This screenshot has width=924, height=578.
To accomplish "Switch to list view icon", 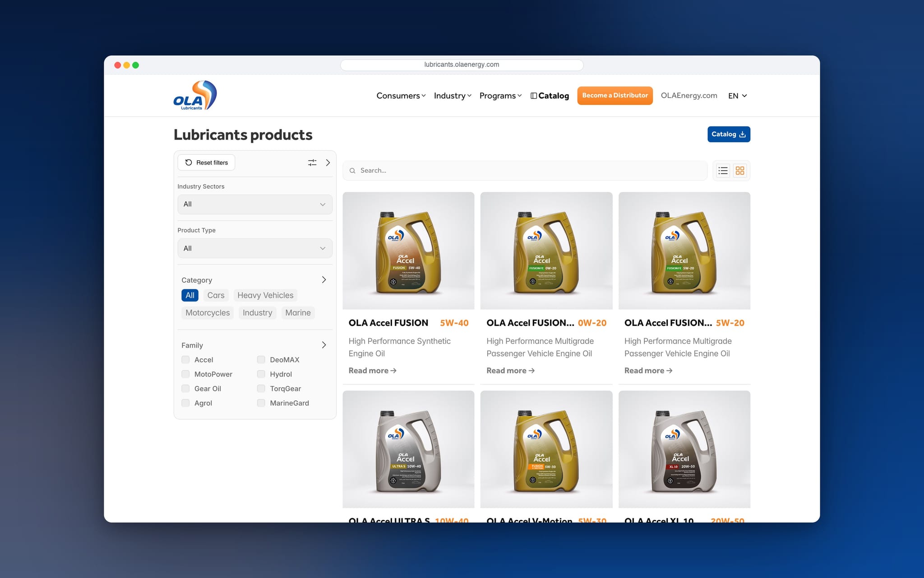I will tap(723, 171).
